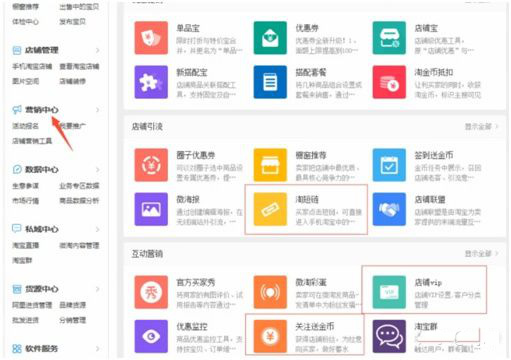Open 品牌货源 sidebar link
Image resolution: width=511 pixels, height=360 pixels.
tap(72, 305)
